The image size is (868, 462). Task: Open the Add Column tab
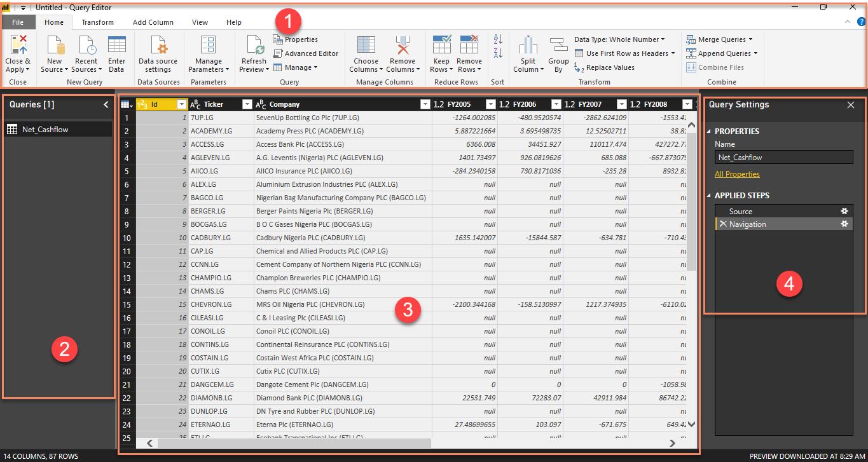coord(153,22)
